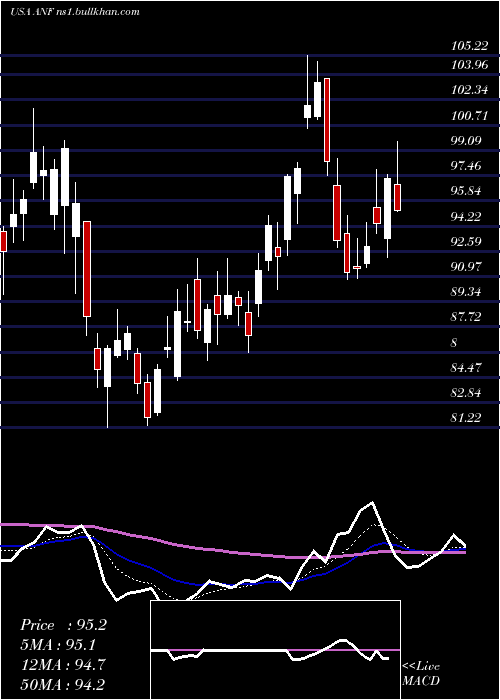500x700 pixels.
Task: Click the 103.96 price level label
Action: pyautogui.click(x=469, y=65)
